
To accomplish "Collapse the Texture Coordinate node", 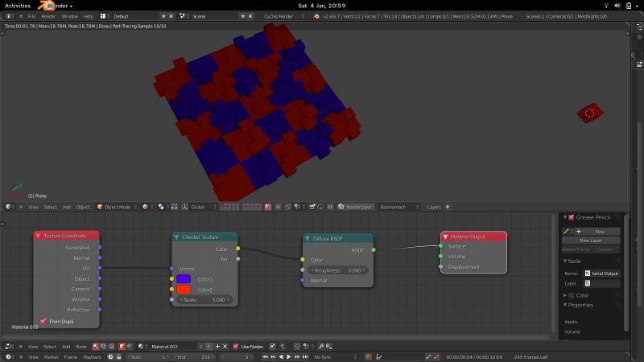I will [x=38, y=236].
